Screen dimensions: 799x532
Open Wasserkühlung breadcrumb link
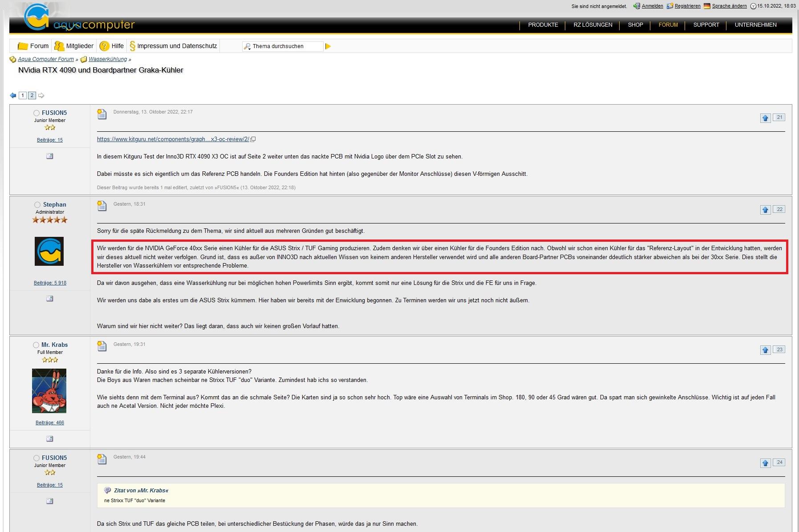(108, 59)
